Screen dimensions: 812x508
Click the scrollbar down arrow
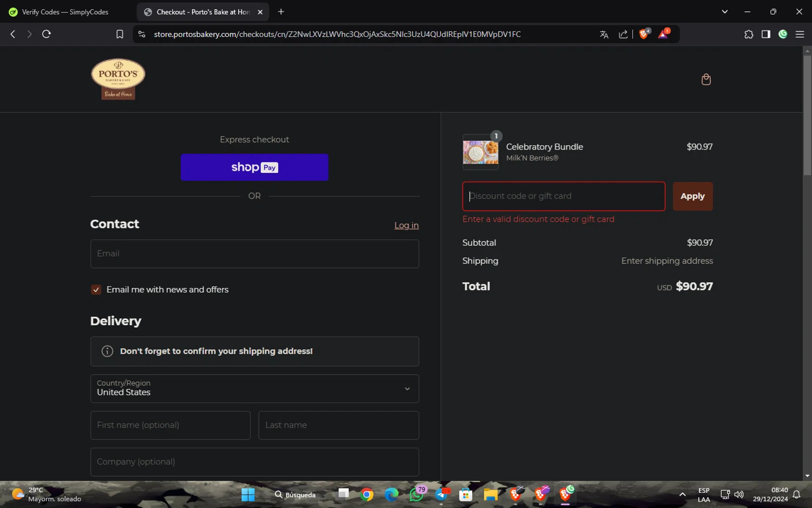(x=807, y=476)
